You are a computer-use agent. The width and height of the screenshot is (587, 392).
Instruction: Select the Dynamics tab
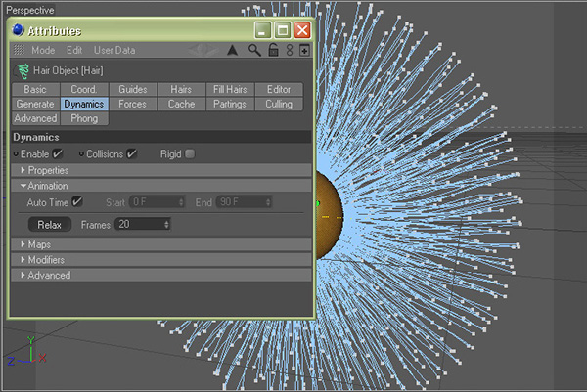pos(84,104)
